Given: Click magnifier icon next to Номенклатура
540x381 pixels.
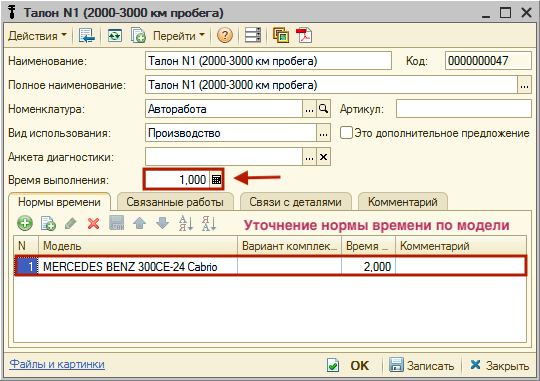Looking at the screenshot, I should [x=323, y=109].
